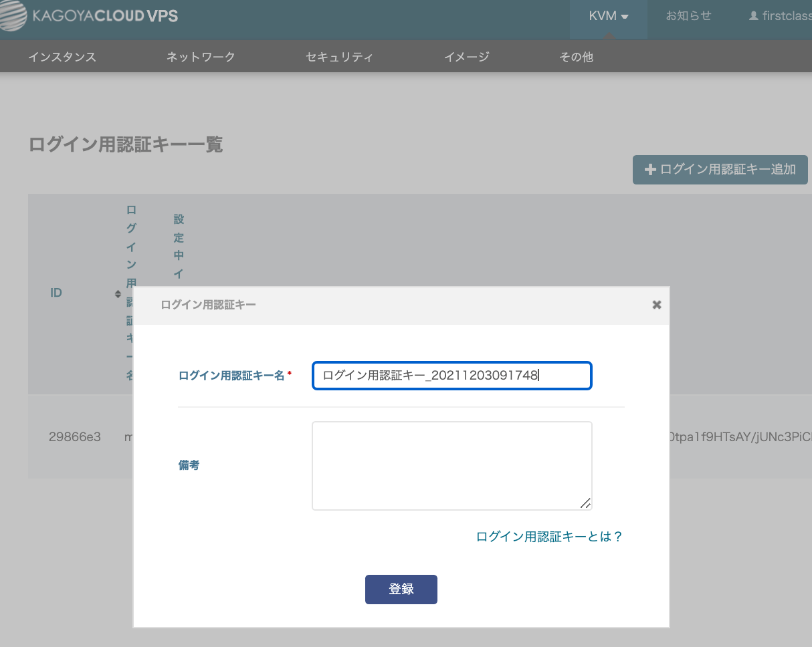Open the ログイン用認証キーとは？ help link
812x647 pixels.
coord(549,537)
